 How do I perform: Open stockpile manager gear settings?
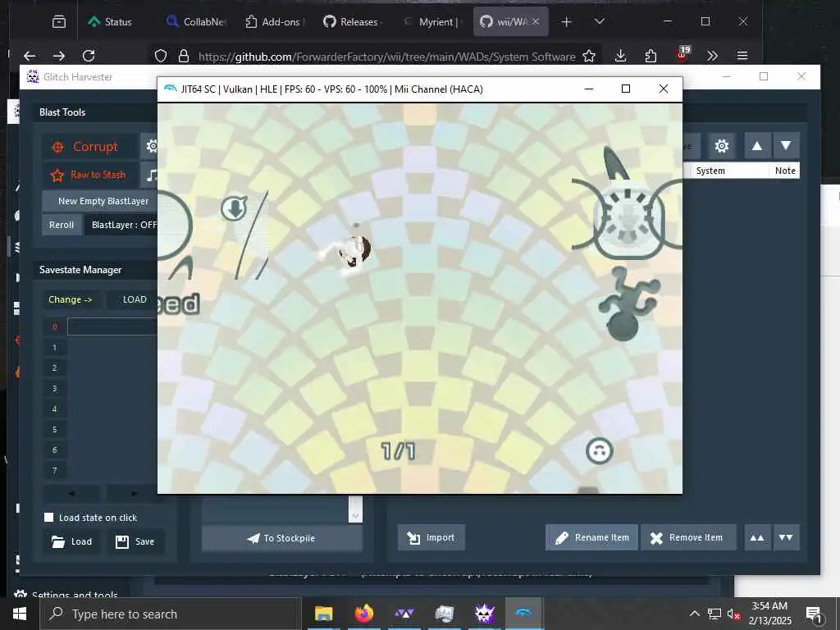[722, 146]
